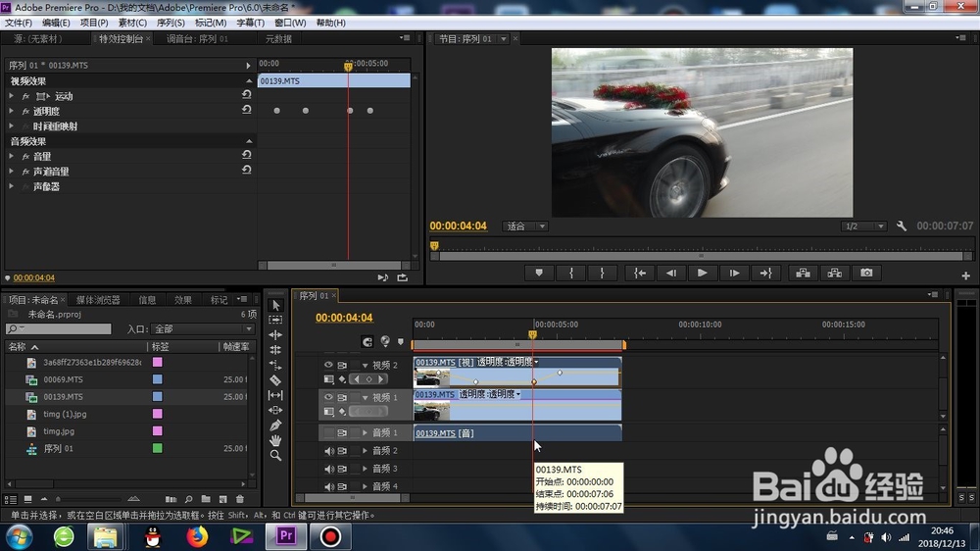This screenshot has height=551, width=980.
Task: Select the Track Select tool
Action: (x=275, y=320)
